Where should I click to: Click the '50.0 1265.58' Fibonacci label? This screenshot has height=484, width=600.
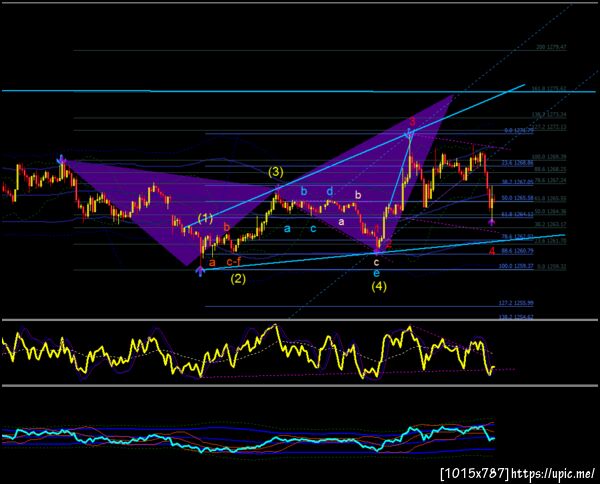pos(517,198)
